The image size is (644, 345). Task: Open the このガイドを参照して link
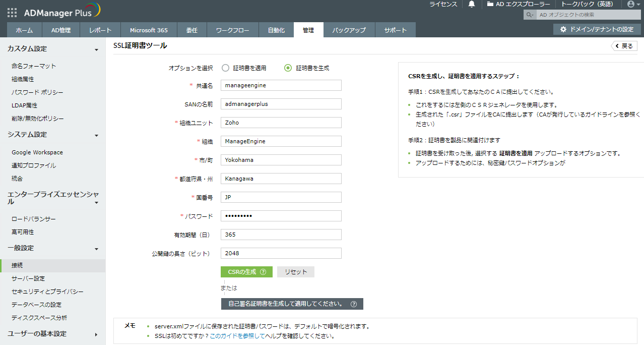click(x=237, y=336)
